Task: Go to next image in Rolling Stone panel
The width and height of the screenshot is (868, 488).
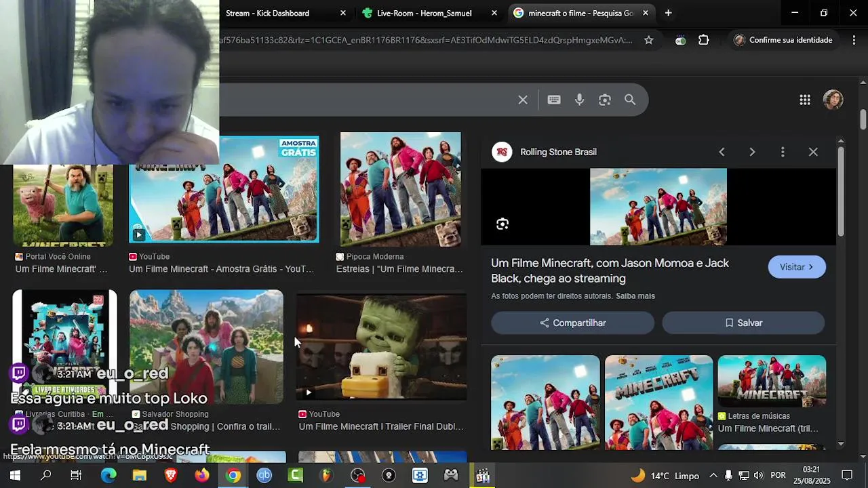Action: [752, 152]
